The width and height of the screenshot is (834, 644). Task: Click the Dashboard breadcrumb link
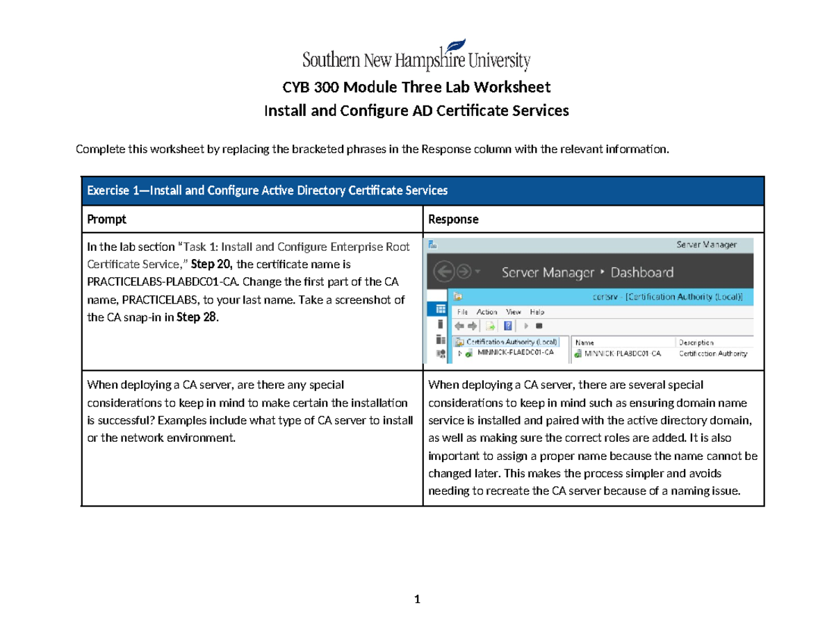(x=641, y=272)
